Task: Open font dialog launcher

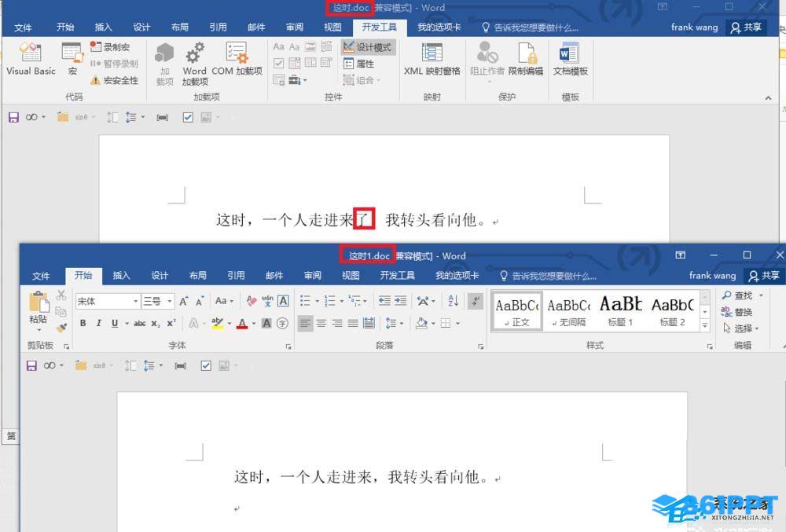Action: 288,346
